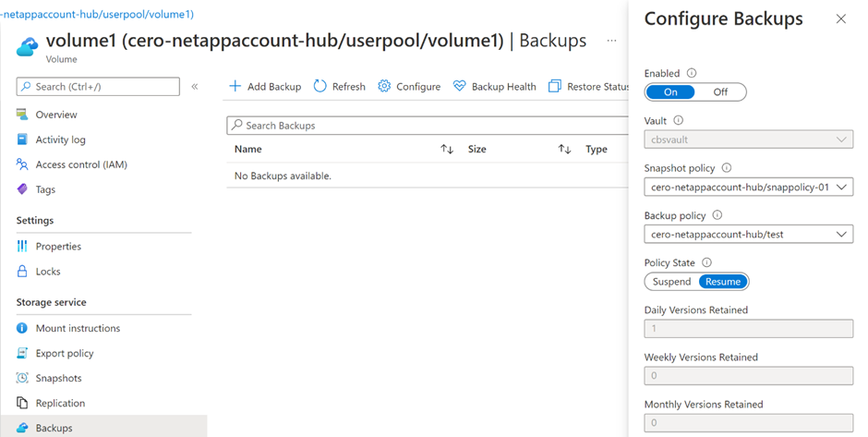
Task: Click the Restore Status icon
Action: pos(555,87)
